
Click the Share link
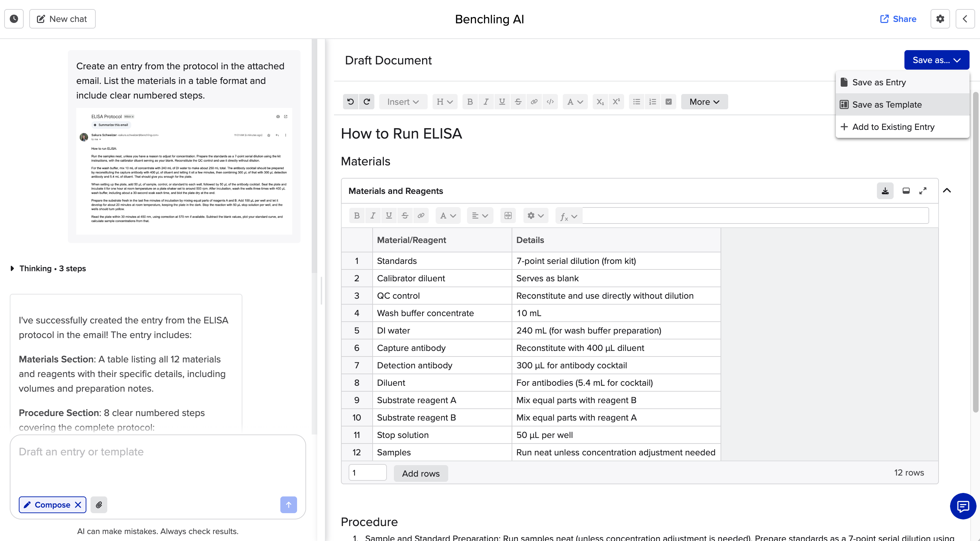[x=898, y=19]
